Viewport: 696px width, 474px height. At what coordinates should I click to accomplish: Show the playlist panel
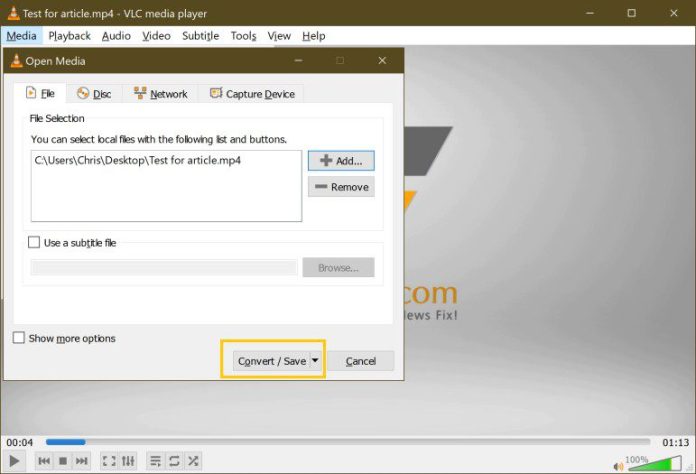click(155, 461)
